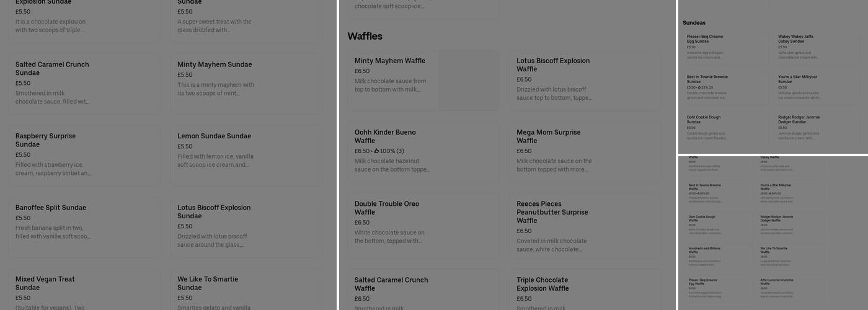Screen dimensions: 868x310
Task: Select the Mixed Vegan Treat Sundae
Action: coord(84,291)
